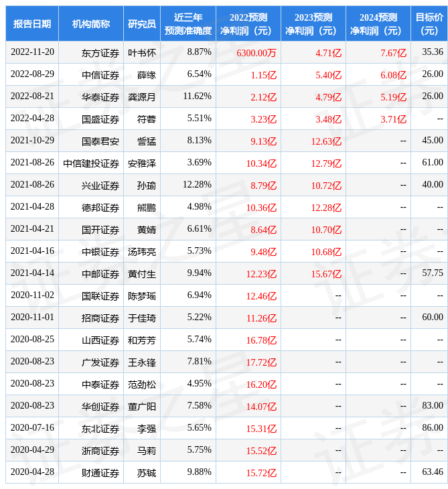Click target price 61.00
Screen dimensions: 448x489
[x=433, y=162]
